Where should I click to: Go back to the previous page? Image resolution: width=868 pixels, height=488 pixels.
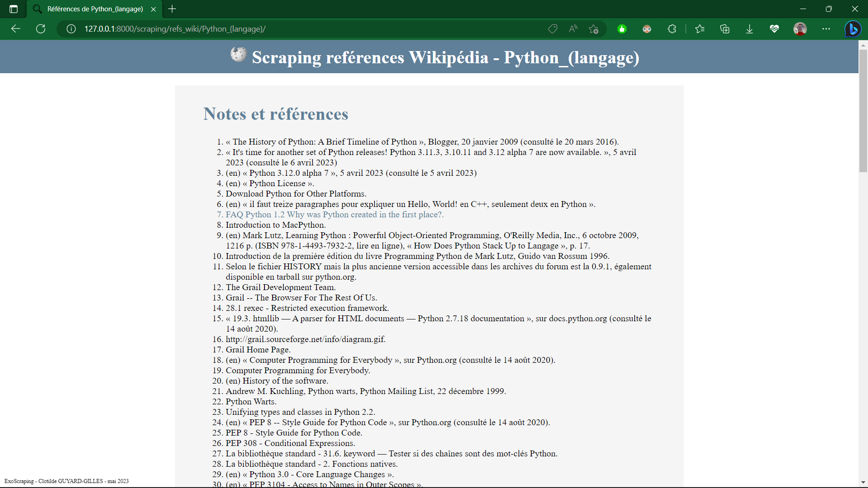tap(16, 29)
